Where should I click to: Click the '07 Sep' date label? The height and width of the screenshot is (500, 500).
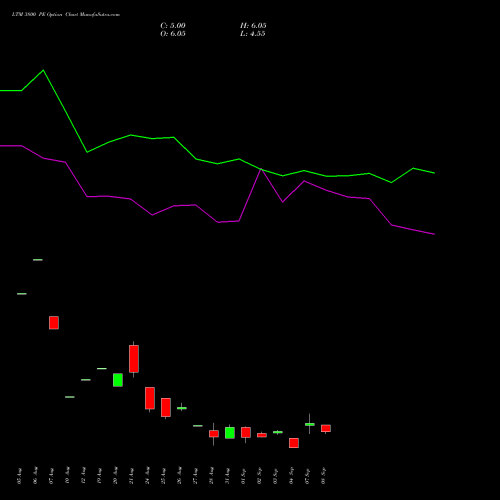coord(307,476)
